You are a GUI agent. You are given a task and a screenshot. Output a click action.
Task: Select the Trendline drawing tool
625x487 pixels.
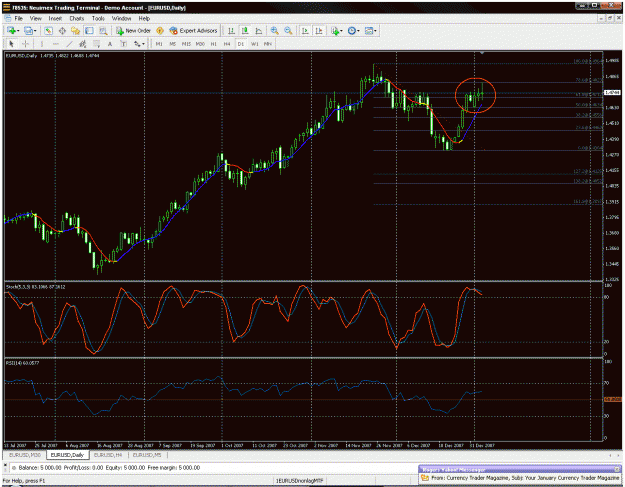click(69, 44)
